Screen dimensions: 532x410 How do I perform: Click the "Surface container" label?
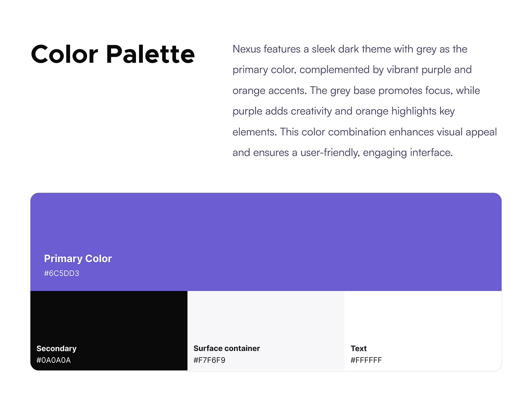226,348
